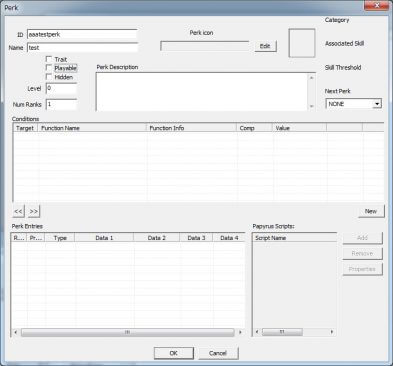
Task: Click the Perk Description scroll up arrow
Action: [311, 77]
